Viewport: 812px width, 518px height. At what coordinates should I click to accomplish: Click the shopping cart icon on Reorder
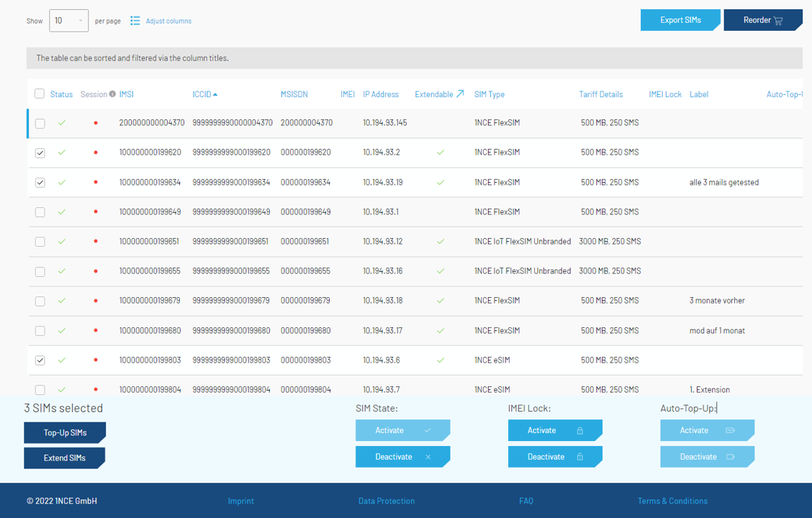tap(778, 21)
